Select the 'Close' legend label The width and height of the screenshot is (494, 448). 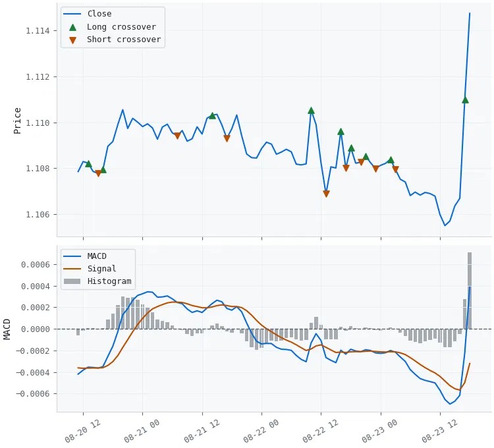pyautogui.click(x=99, y=14)
